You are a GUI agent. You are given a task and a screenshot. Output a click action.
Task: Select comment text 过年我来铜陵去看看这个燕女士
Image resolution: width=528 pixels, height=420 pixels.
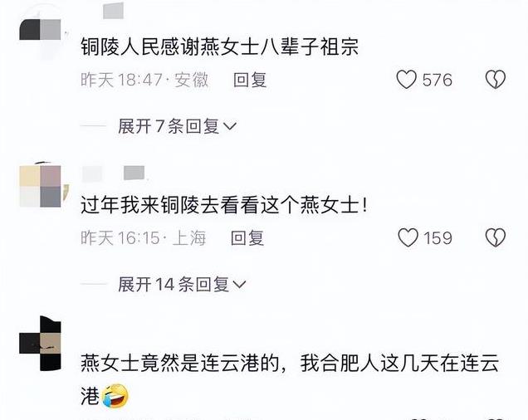pos(224,204)
